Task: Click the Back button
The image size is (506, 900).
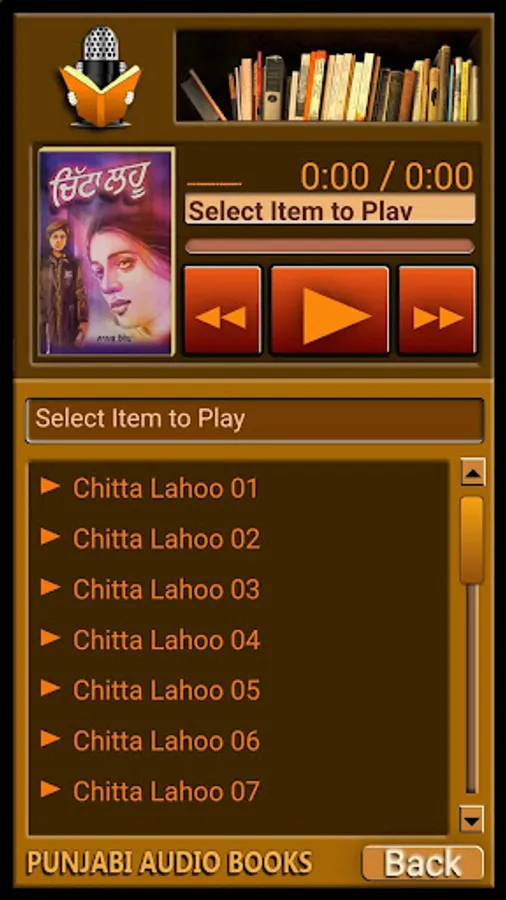Action: click(423, 863)
